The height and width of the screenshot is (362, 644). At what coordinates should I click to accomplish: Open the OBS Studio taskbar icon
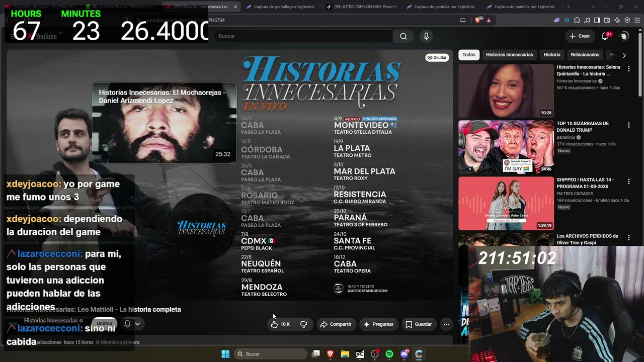tap(375, 354)
